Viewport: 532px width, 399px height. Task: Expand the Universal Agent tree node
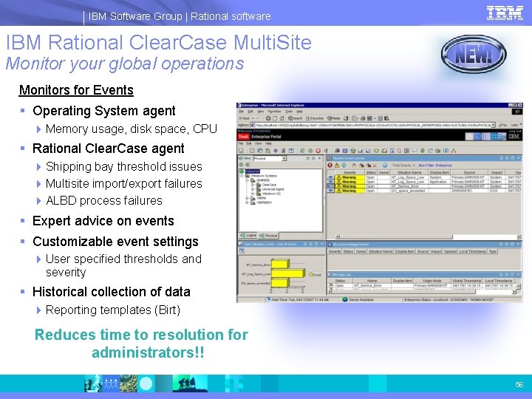coord(253,189)
